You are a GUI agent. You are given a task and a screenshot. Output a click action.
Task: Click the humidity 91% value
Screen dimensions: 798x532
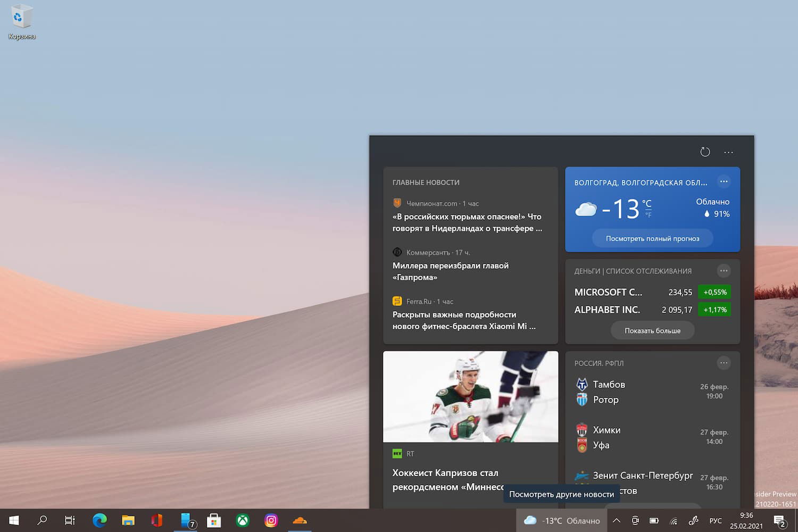(721, 214)
